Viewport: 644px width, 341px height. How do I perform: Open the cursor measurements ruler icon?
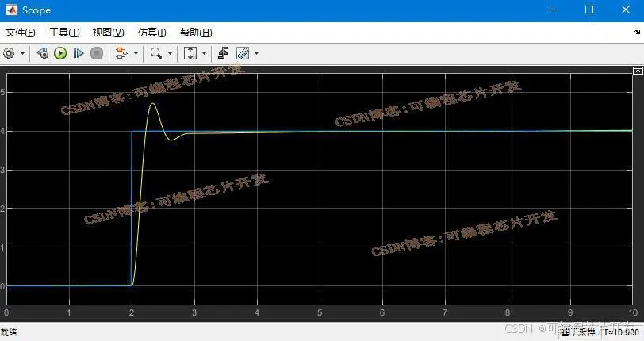click(243, 53)
